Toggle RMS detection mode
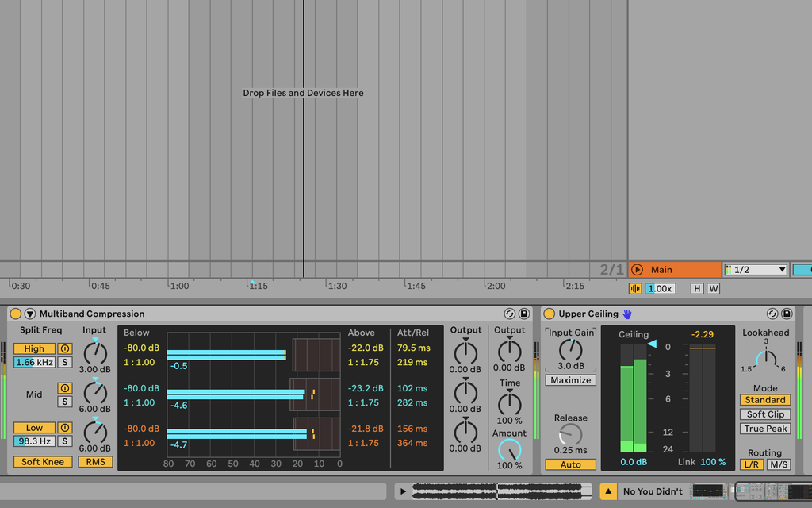 pyautogui.click(x=95, y=461)
